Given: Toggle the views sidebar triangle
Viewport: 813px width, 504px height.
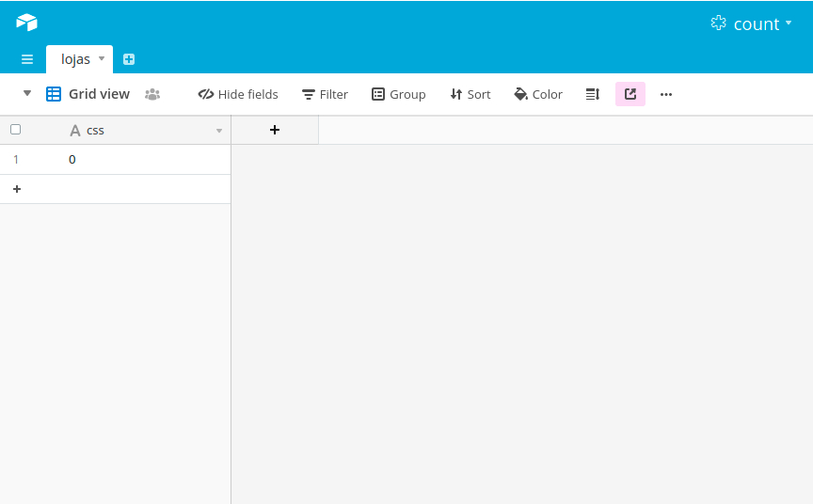Looking at the screenshot, I should (27, 93).
